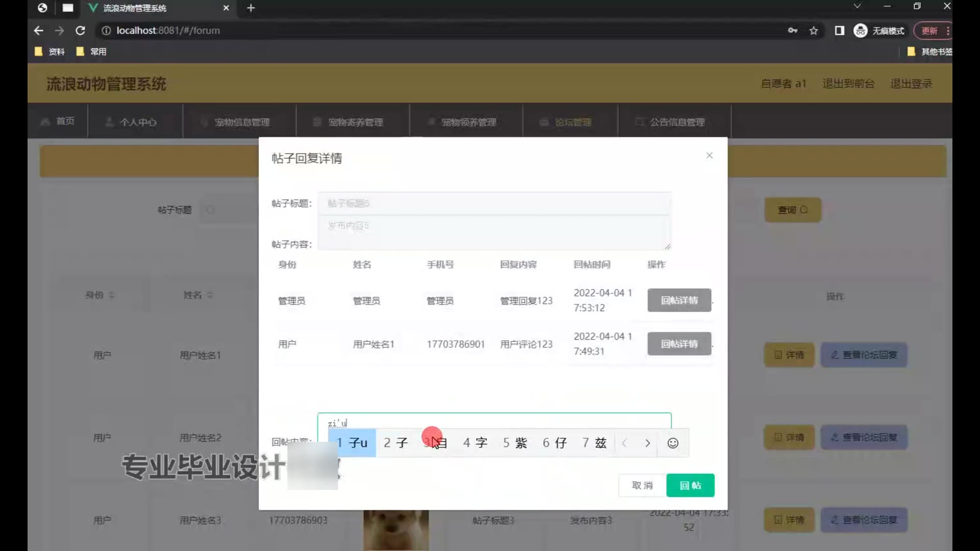
Task: Click 查看论坛回复 for 用户姓名2 row
Action: point(864,437)
